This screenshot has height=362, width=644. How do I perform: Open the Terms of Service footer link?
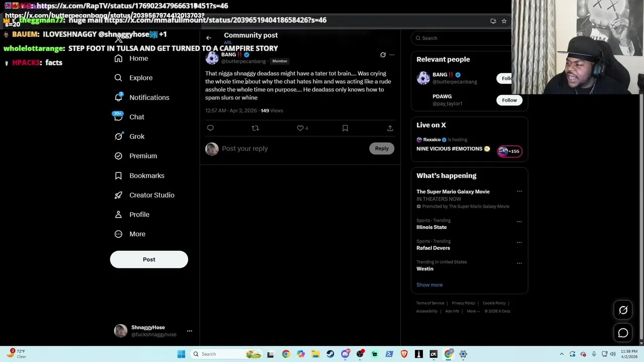pos(430,303)
